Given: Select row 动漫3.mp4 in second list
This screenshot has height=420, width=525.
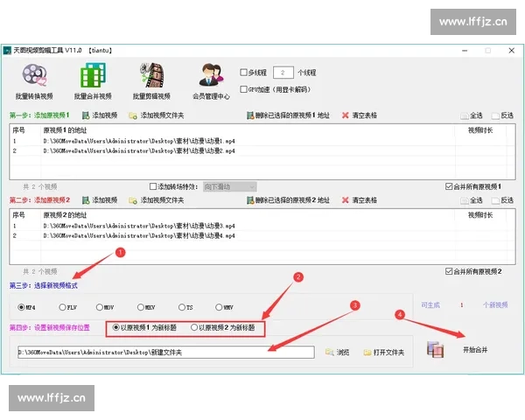Looking at the screenshot, I should point(262,226).
